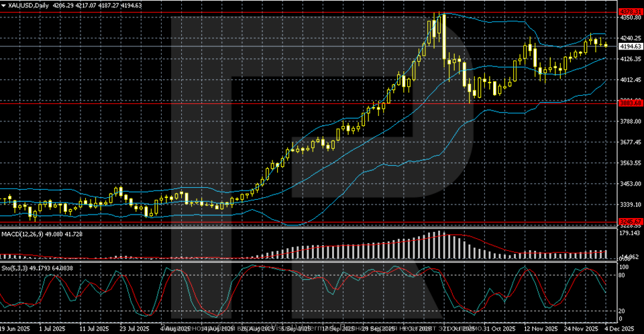Click the 179.143 MACD scale value
644x334 pixels.
pyautogui.click(x=630, y=233)
